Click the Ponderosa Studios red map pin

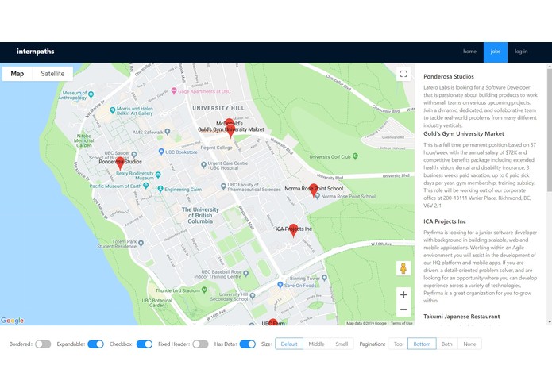(120, 163)
